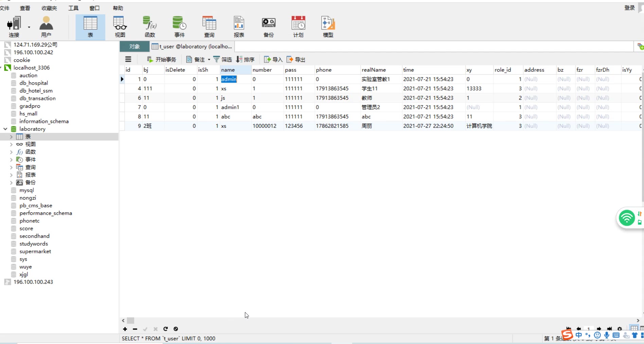The height and width of the screenshot is (344, 644).
Task: Click the 筛选 (Filter) button
Action: pos(222,59)
